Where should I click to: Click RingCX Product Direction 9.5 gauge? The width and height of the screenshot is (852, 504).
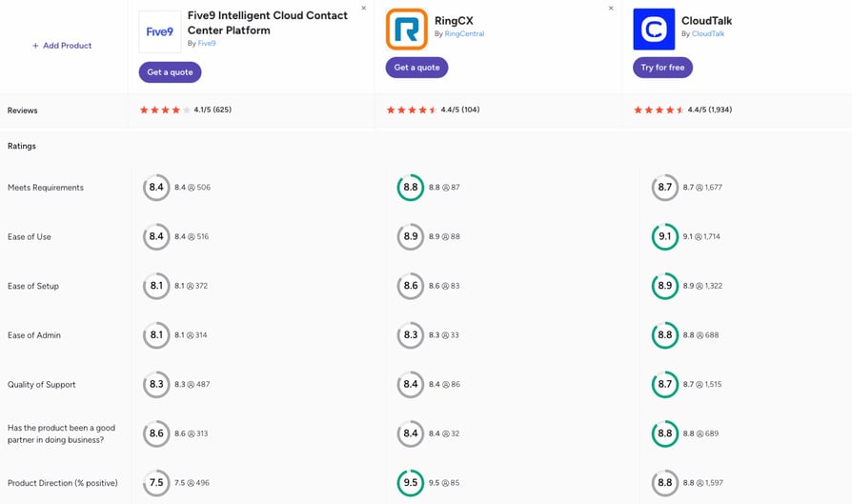click(410, 483)
